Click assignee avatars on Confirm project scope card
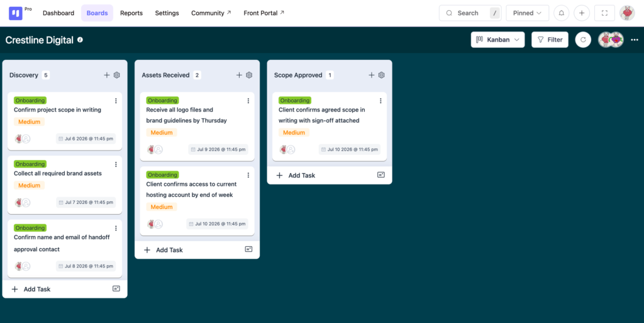Viewport: 644px width, 323px height. click(x=22, y=139)
